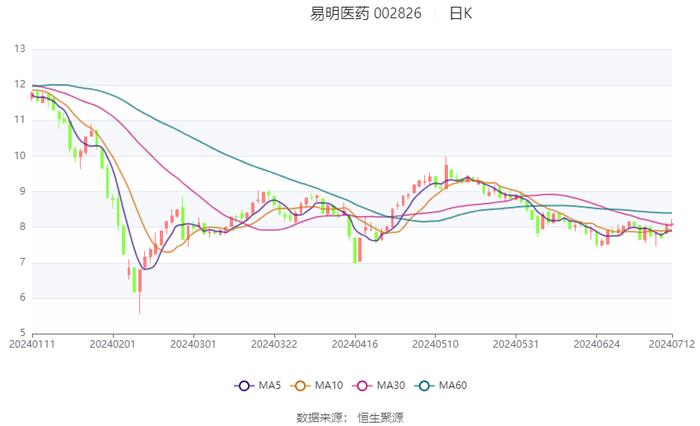Click the MA10 legend label text
Image resolution: width=700 pixels, height=426 pixels.
(x=329, y=385)
